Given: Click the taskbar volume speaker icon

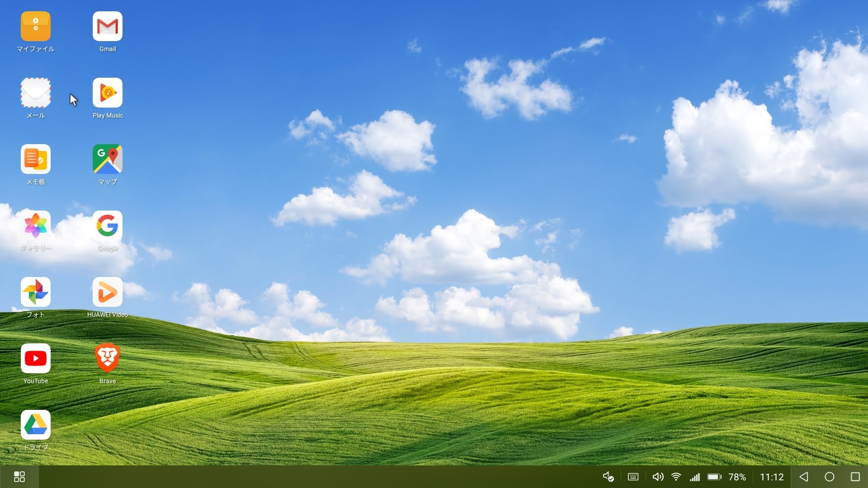Looking at the screenshot, I should 658,477.
